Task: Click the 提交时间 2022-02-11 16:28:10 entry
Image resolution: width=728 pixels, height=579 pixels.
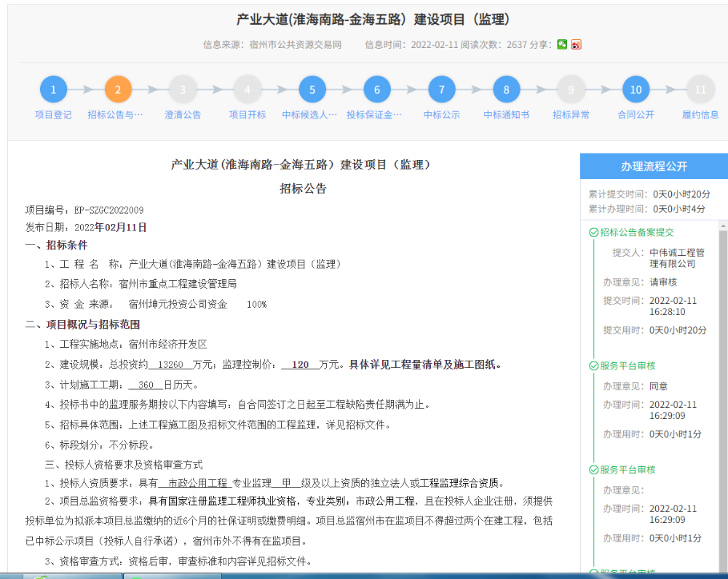Action: 650,306
